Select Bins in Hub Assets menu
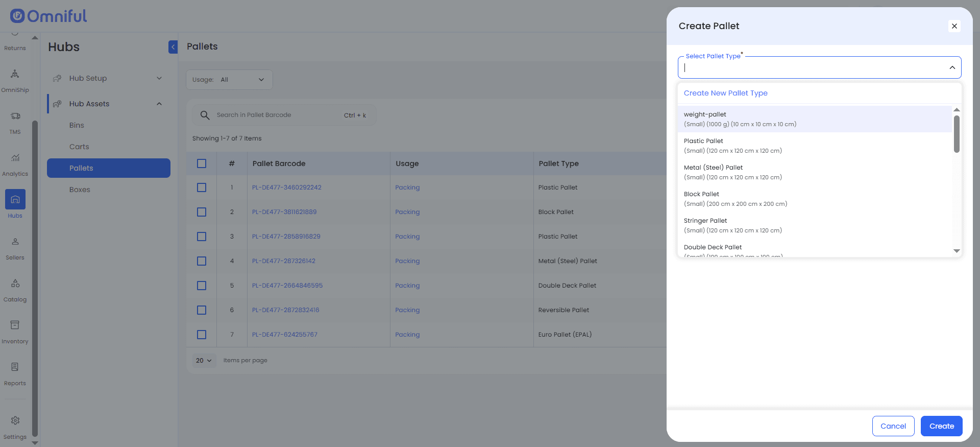The width and height of the screenshot is (980, 447). pos(77,125)
